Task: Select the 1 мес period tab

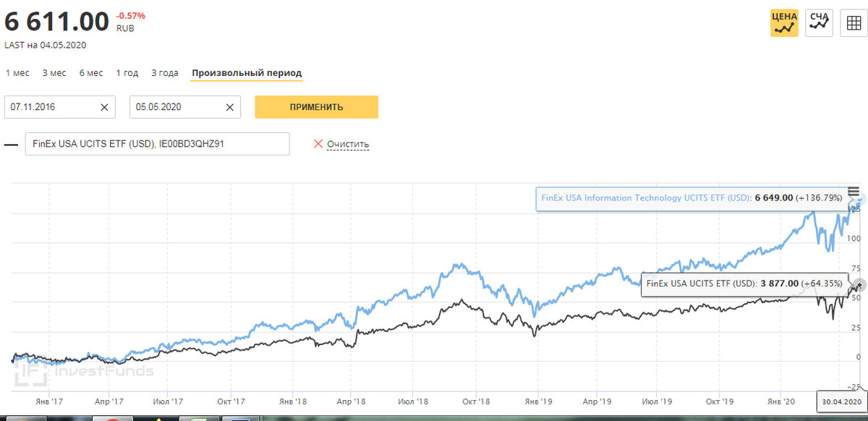Action: [17, 73]
